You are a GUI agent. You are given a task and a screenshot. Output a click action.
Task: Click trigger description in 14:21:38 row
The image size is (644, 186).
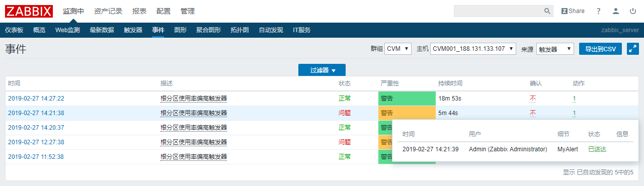pos(194,113)
